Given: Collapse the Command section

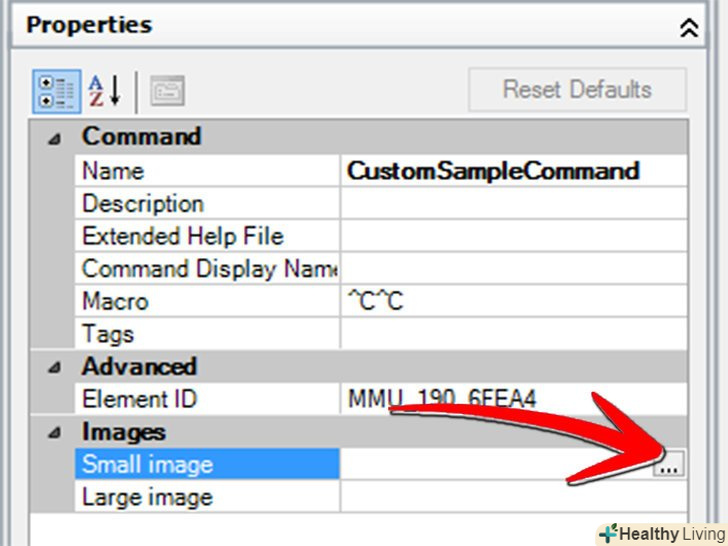Looking at the screenshot, I should click(55, 138).
